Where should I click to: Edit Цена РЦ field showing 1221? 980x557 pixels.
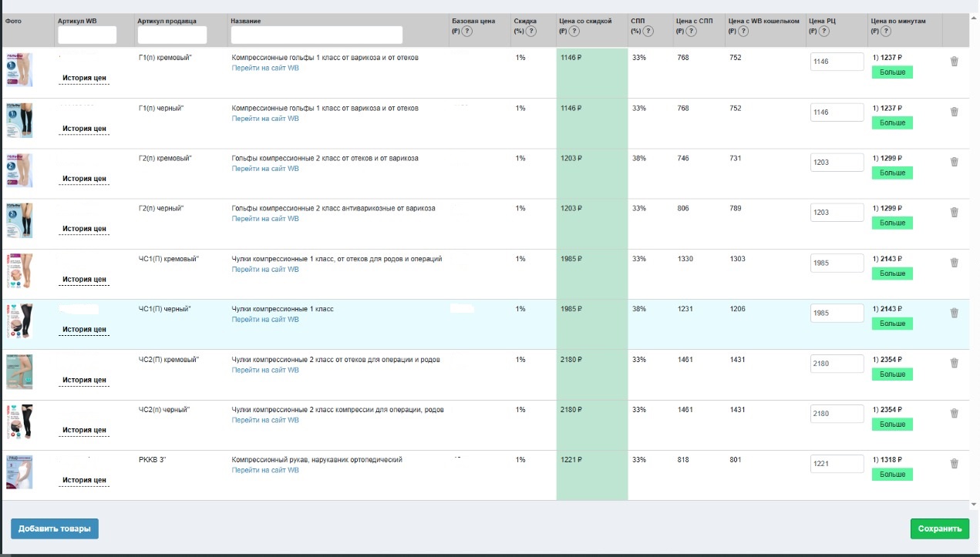837,464
